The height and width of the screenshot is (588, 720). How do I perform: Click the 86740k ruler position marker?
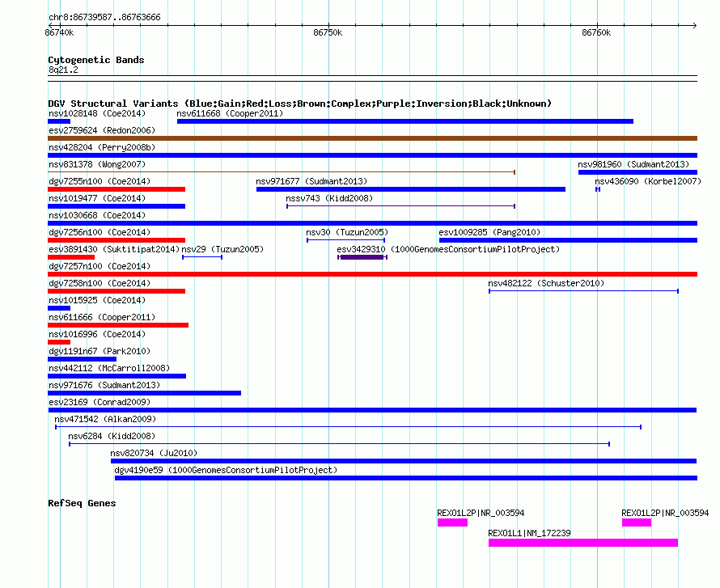click(59, 32)
